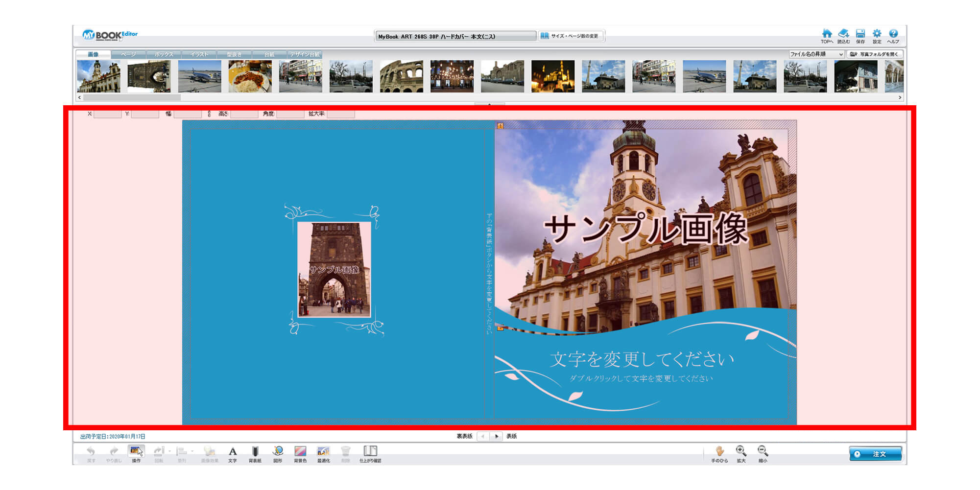Switch to the 型抜き tab

pyautogui.click(x=234, y=54)
